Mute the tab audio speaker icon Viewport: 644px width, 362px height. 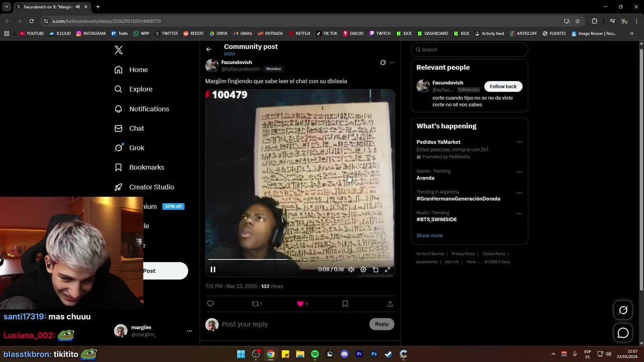pos(77,7)
